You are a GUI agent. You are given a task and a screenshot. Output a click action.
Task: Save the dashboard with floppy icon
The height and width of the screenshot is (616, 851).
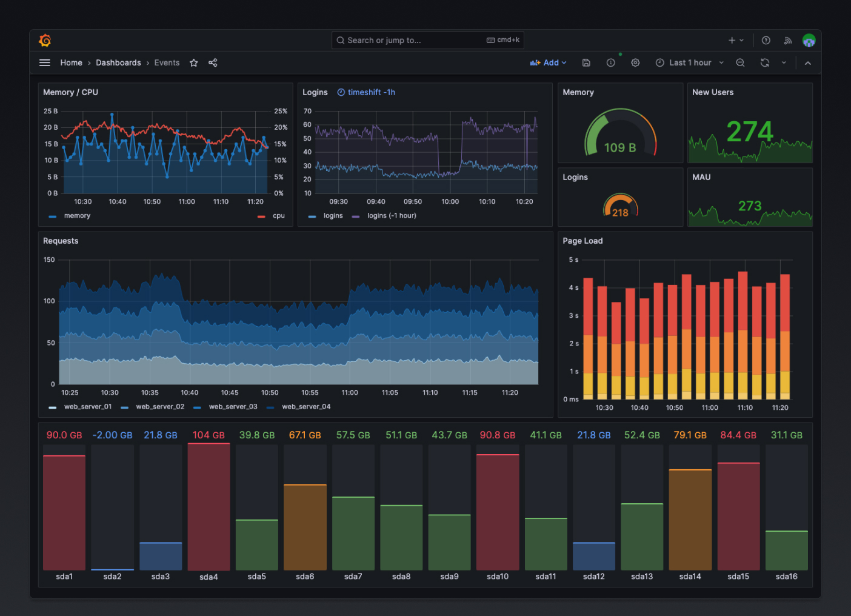coord(586,62)
